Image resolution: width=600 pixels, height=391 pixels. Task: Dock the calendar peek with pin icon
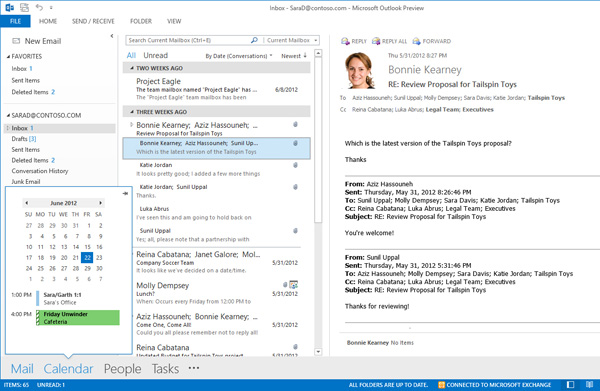pyautogui.click(x=125, y=194)
